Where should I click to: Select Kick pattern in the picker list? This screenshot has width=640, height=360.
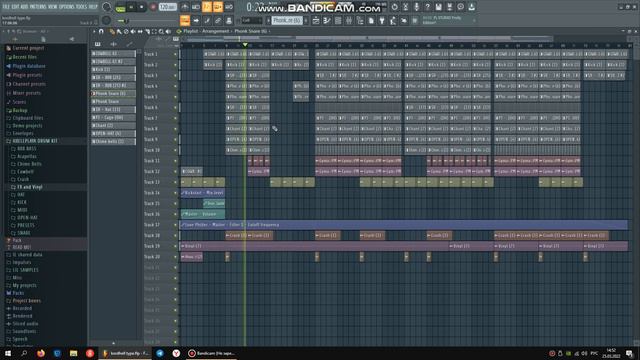(113, 69)
